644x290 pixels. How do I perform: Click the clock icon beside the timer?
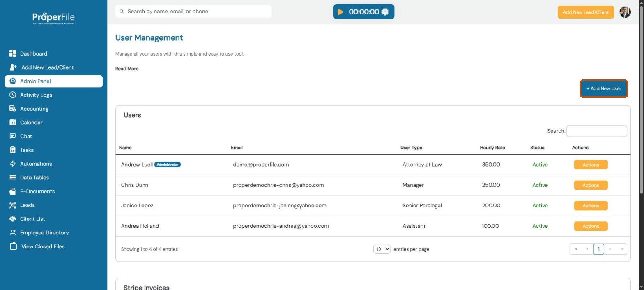(x=385, y=12)
